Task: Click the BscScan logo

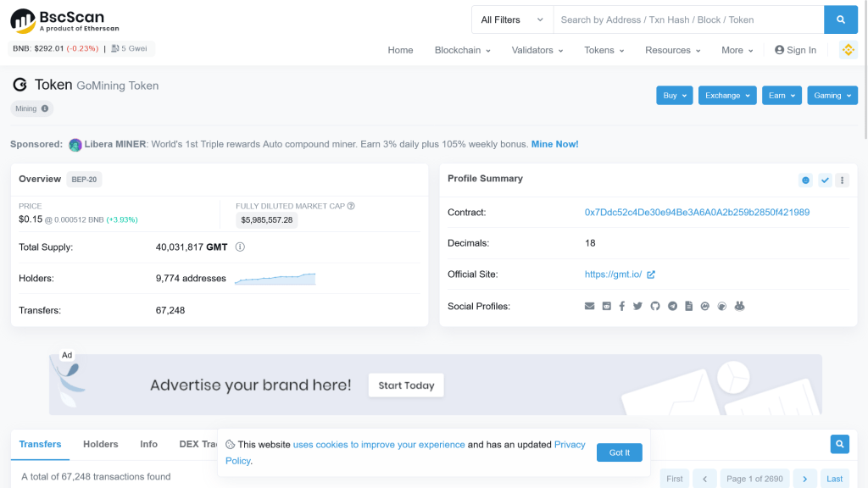Action: point(64,21)
